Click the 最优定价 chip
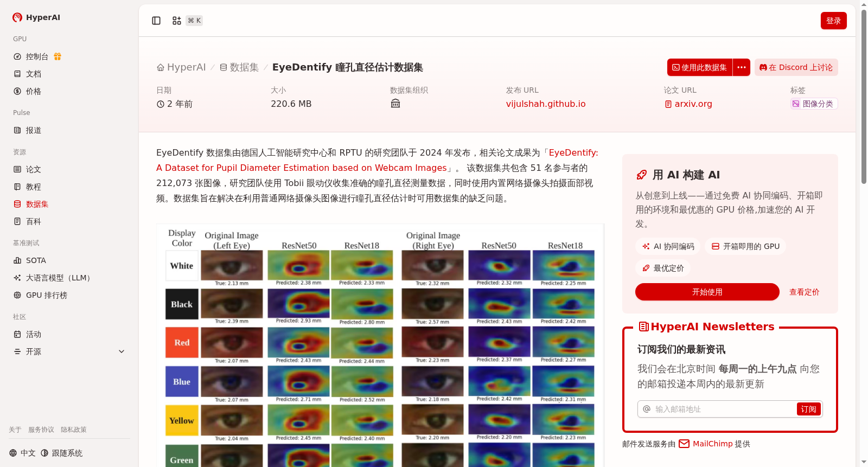Viewport: 868px width, 467px height. pyautogui.click(x=663, y=268)
